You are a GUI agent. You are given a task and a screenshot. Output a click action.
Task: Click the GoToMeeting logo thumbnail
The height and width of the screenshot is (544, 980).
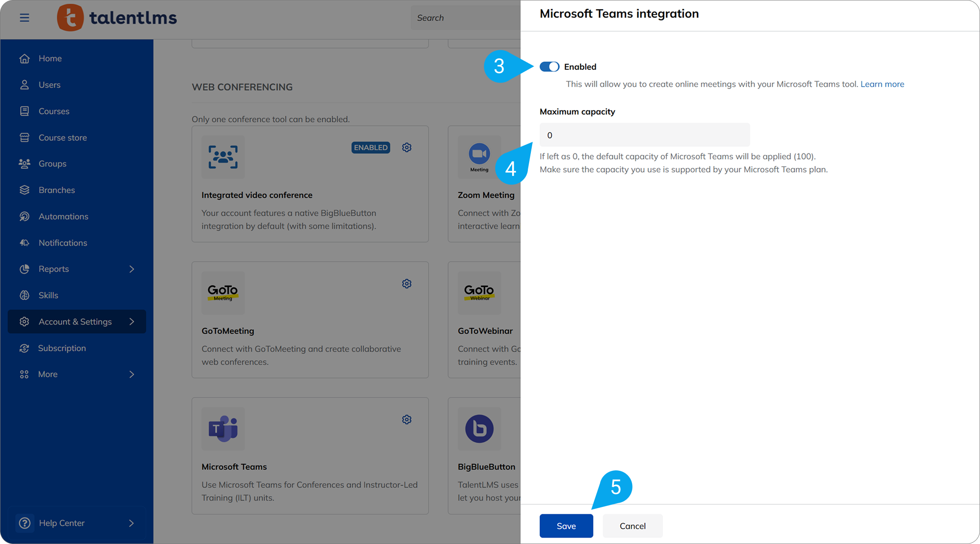[223, 293]
